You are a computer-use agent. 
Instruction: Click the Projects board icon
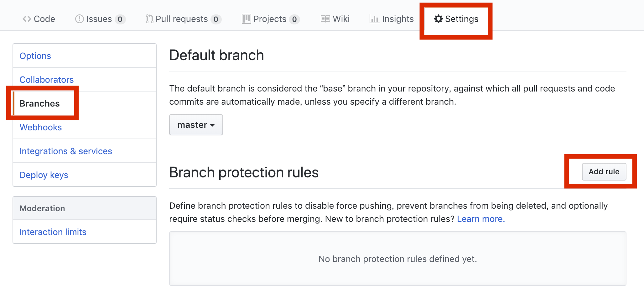tap(246, 18)
